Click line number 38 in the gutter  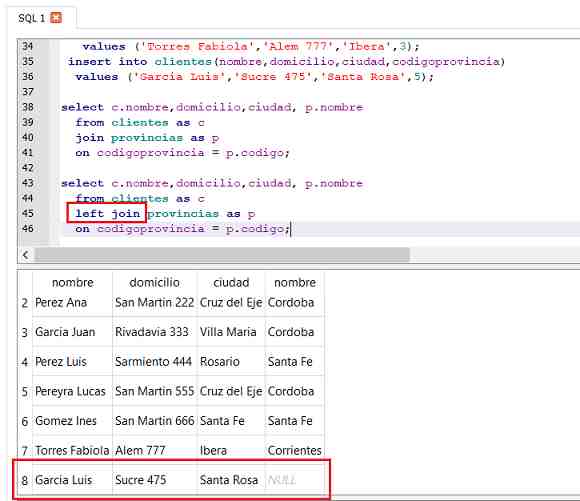pos(28,107)
